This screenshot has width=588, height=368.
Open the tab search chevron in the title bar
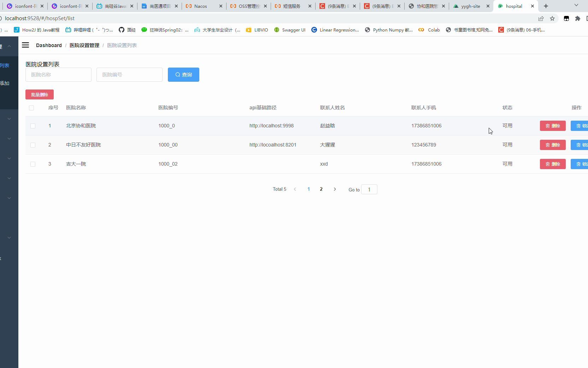576,5
